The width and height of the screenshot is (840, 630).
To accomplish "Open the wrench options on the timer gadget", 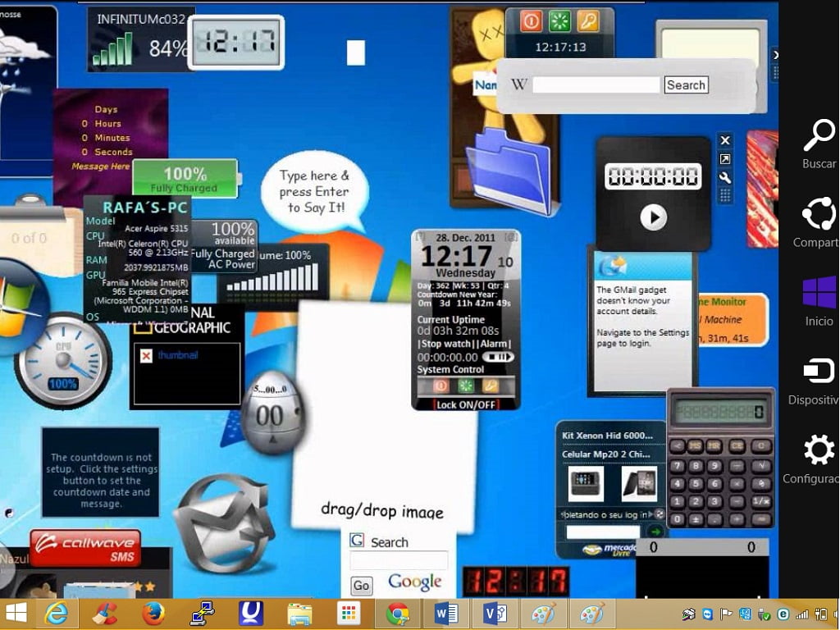I will pyautogui.click(x=725, y=177).
